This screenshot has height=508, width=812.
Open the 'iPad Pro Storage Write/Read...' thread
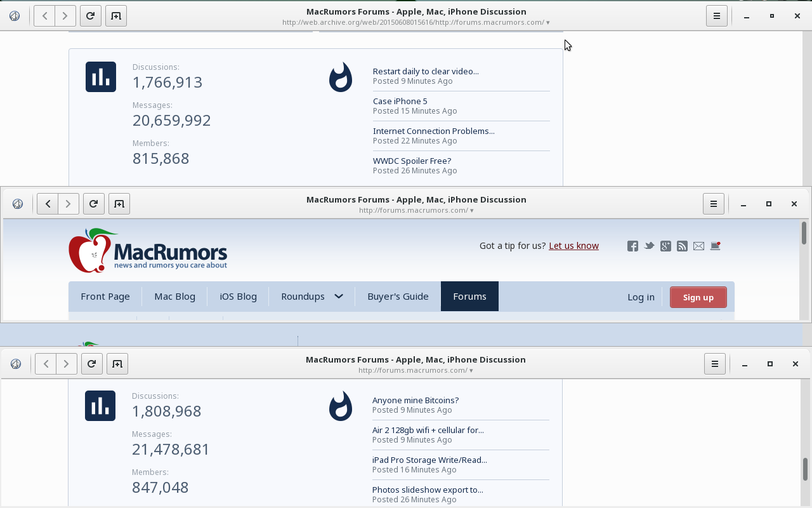point(429,460)
